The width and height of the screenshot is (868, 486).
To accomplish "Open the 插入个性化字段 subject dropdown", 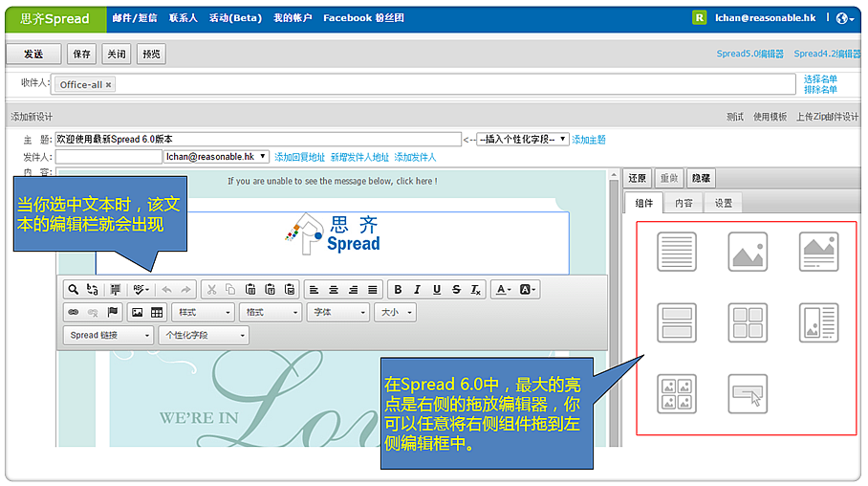I will [x=523, y=139].
